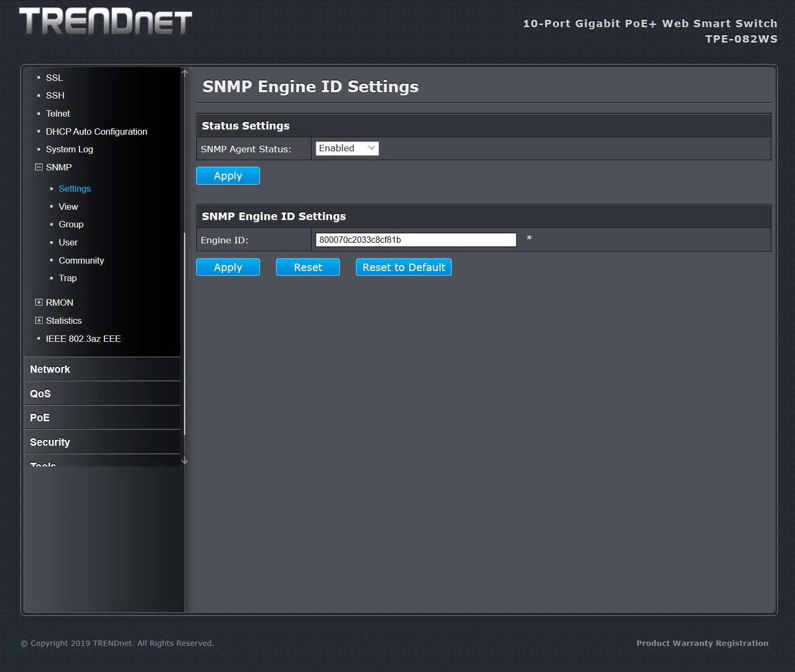
Task: Select SNMP Settings submenu item
Action: pos(75,189)
